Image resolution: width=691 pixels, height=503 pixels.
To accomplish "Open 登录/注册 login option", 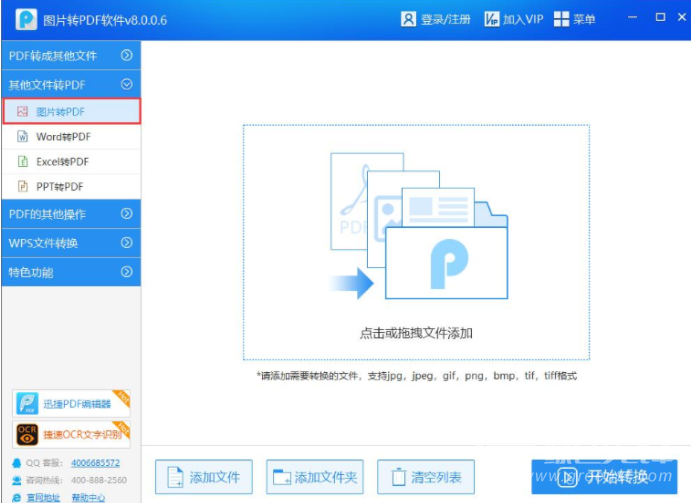I will tap(435, 19).
